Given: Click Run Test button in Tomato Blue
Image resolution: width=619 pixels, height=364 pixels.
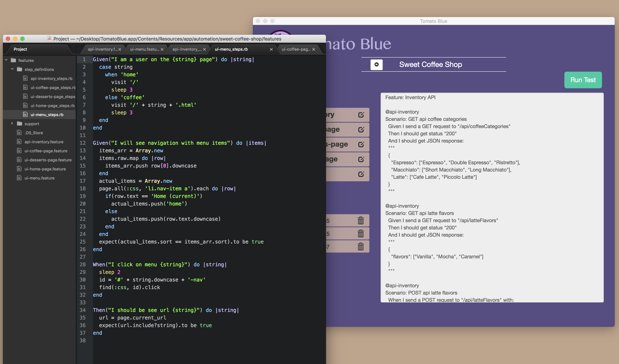Looking at the screenshot, I should click(583, 80).
